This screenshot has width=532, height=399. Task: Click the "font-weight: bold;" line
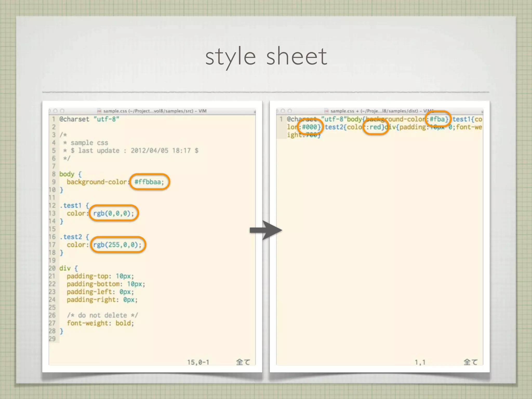(x=100, y=323)
